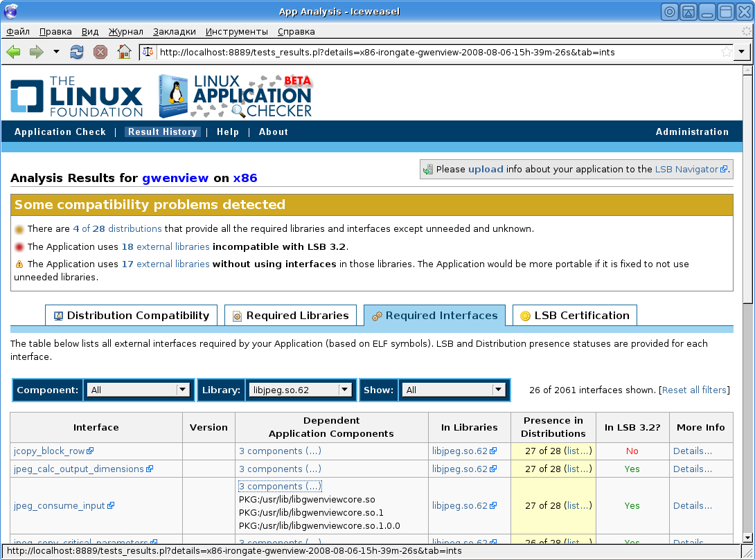The width and height of the screenshot is (755, 560).
Task: Open Result History in the navigation bar
Action: (x=163, y=132)
